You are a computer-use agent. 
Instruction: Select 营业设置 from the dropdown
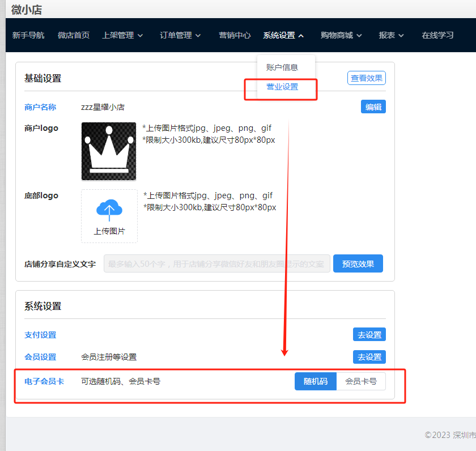coord(282,87)
